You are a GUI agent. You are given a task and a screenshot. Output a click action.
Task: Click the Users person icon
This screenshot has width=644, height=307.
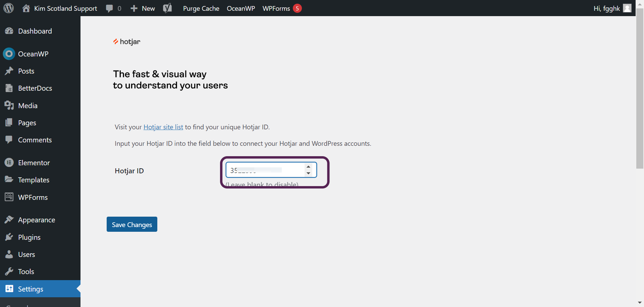pos(9,254)
